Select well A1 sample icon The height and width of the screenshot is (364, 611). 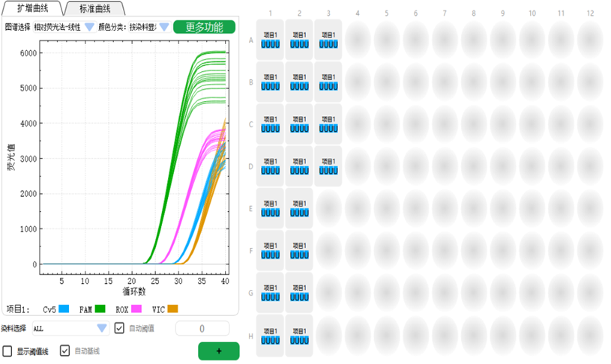pyautogui.click(x=270, y=40)
